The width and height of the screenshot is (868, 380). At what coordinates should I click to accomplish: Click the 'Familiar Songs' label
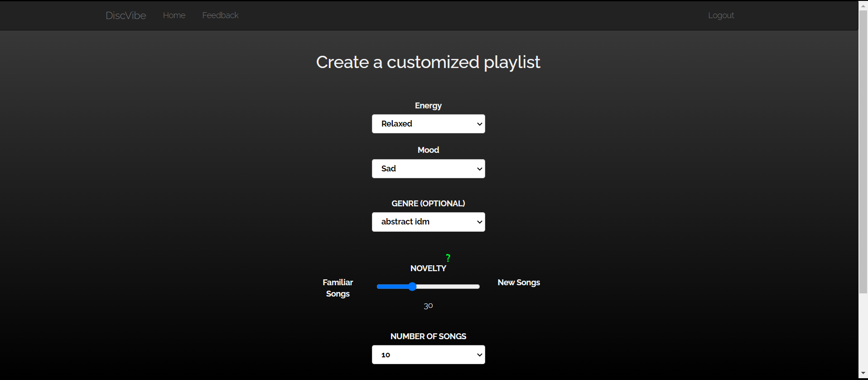(x=338, y=288)
